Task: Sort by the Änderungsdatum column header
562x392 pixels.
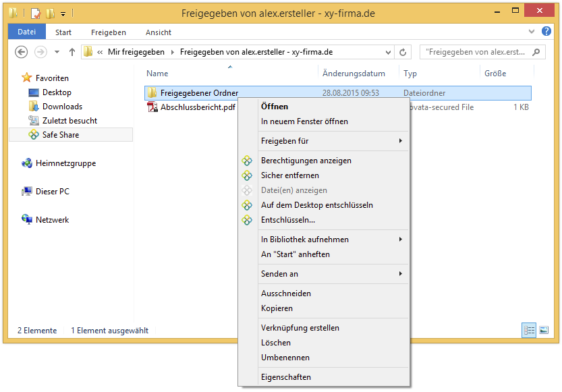Action: click(x=354, y=74)
